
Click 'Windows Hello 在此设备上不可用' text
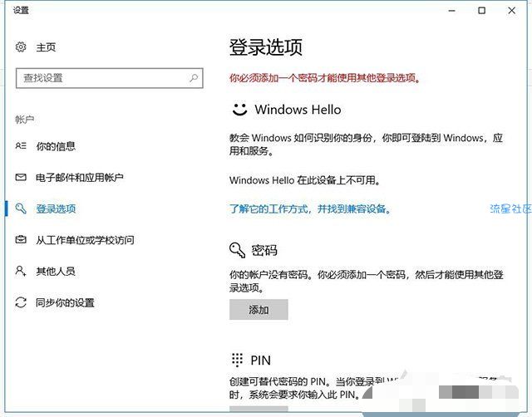pos(305,180)
